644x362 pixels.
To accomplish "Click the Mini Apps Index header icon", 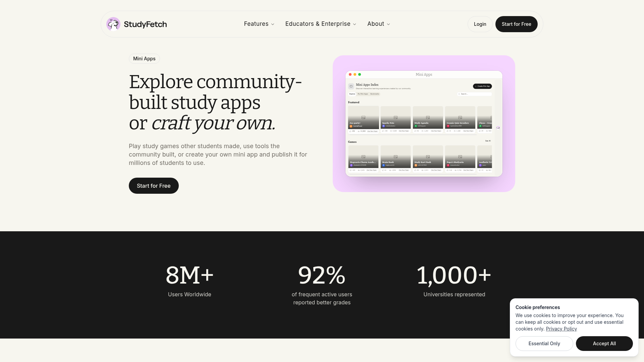I will (351, 86).
